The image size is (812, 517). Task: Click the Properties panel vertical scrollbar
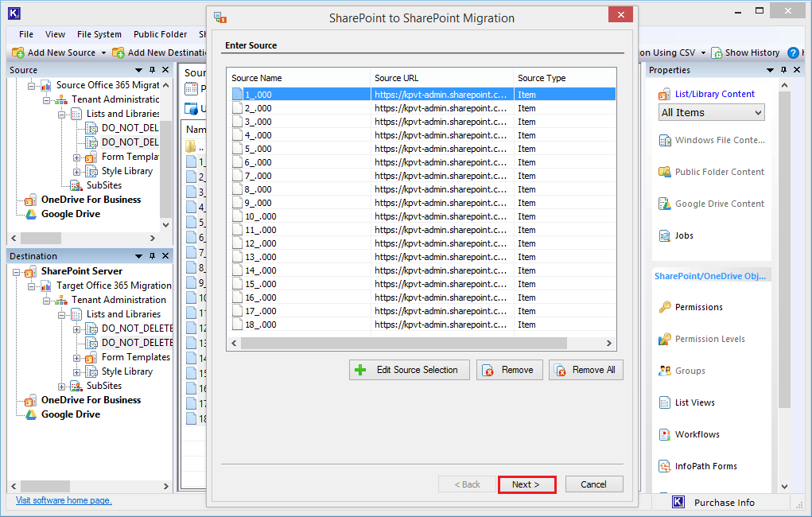[784, 251]
